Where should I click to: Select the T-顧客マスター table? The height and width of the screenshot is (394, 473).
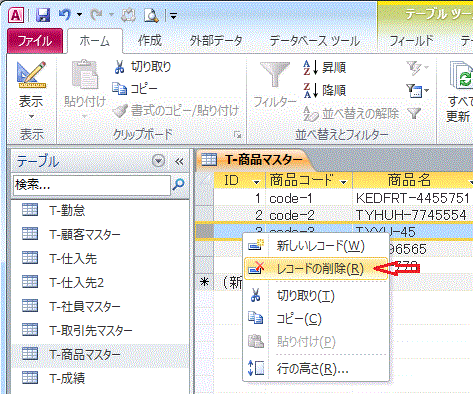[100, 234]
